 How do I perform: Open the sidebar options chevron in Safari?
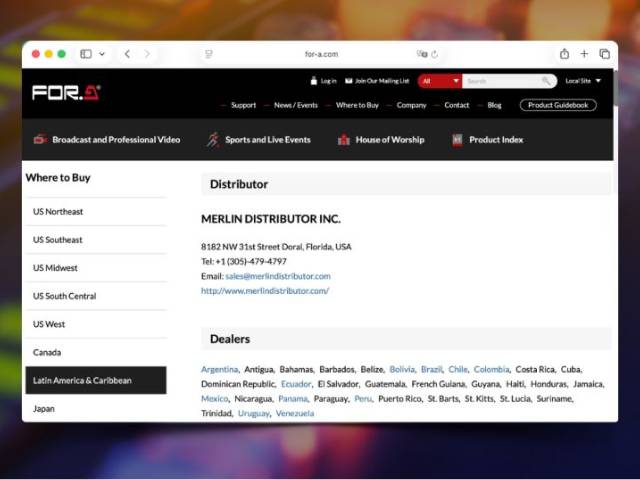coord(102,54)
